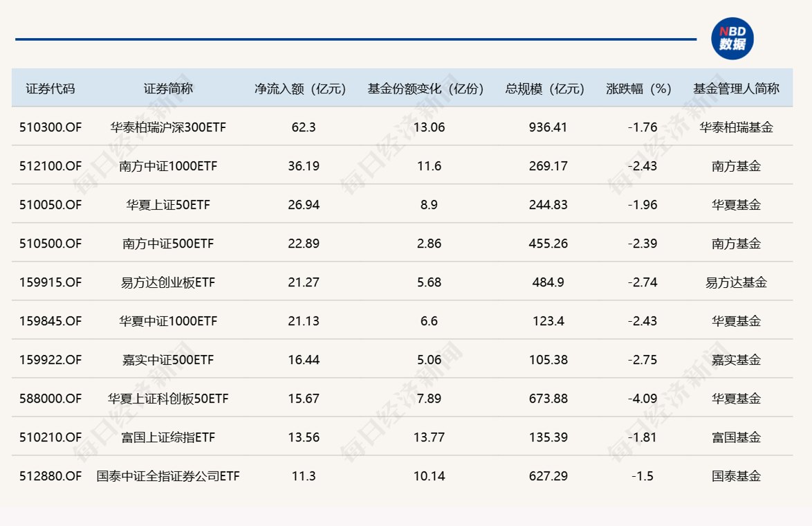Viewport: 812px width, 526px height.
Task: Select the 证券代码 column header
Action: 50,89
